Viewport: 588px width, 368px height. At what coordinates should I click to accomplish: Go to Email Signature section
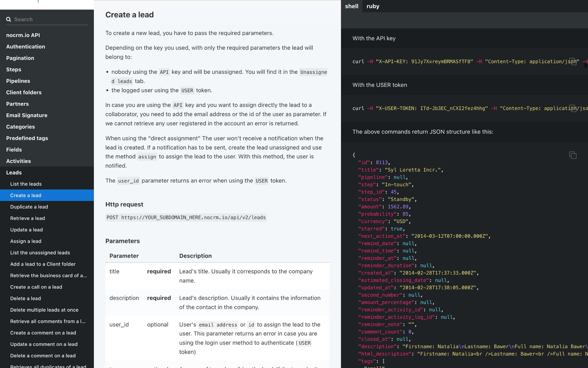tap(27, 115)
